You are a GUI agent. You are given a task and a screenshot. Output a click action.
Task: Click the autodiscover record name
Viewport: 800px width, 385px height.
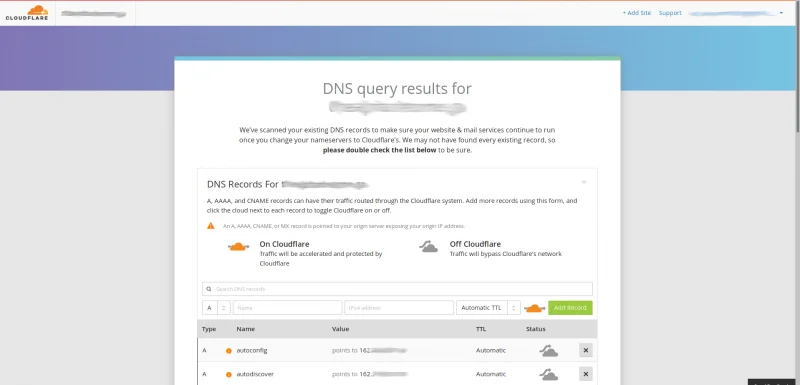tap(255, 374)
